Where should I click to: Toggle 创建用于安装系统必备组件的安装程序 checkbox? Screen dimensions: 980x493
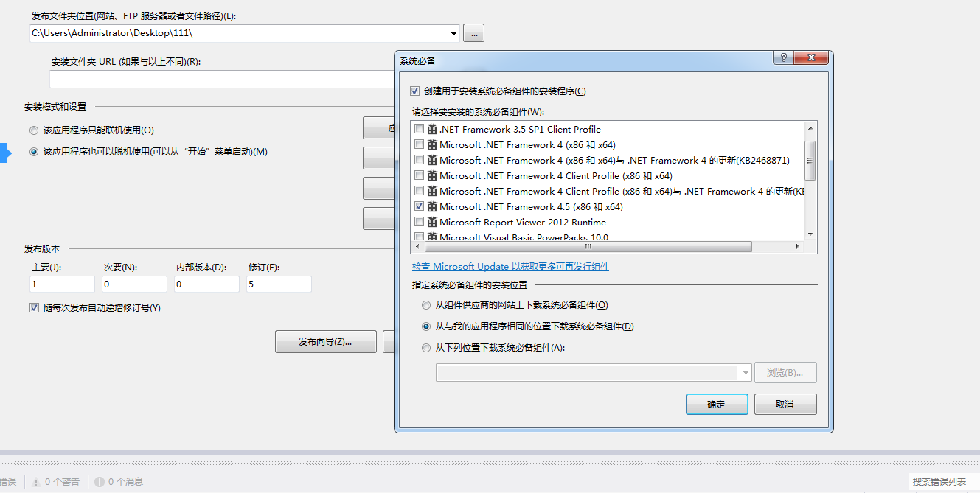point(414,91)
